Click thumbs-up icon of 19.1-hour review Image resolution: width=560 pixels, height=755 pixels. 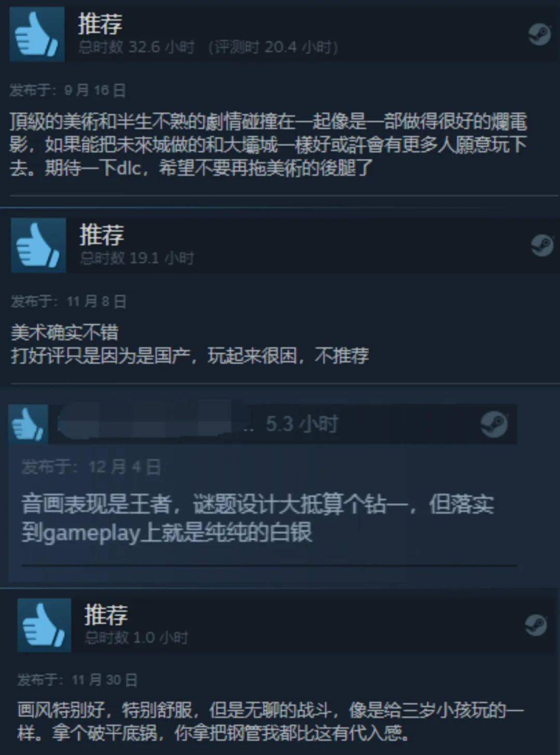pos(38,245)
